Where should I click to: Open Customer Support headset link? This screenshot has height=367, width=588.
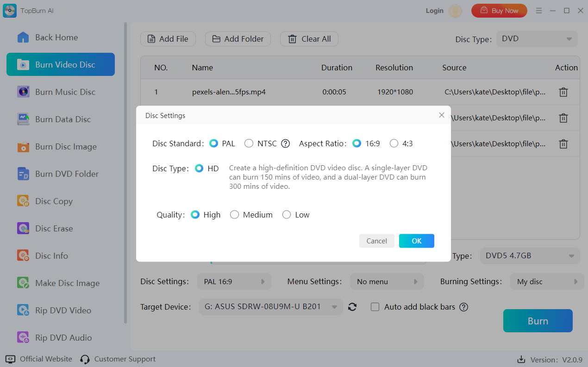[118, 359]
